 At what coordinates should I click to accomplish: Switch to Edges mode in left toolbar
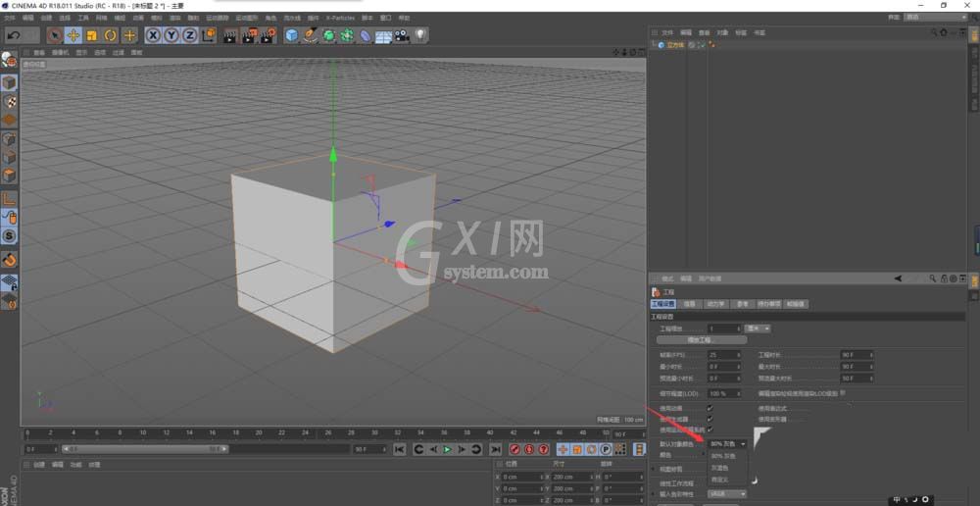(x=10, y=158)
